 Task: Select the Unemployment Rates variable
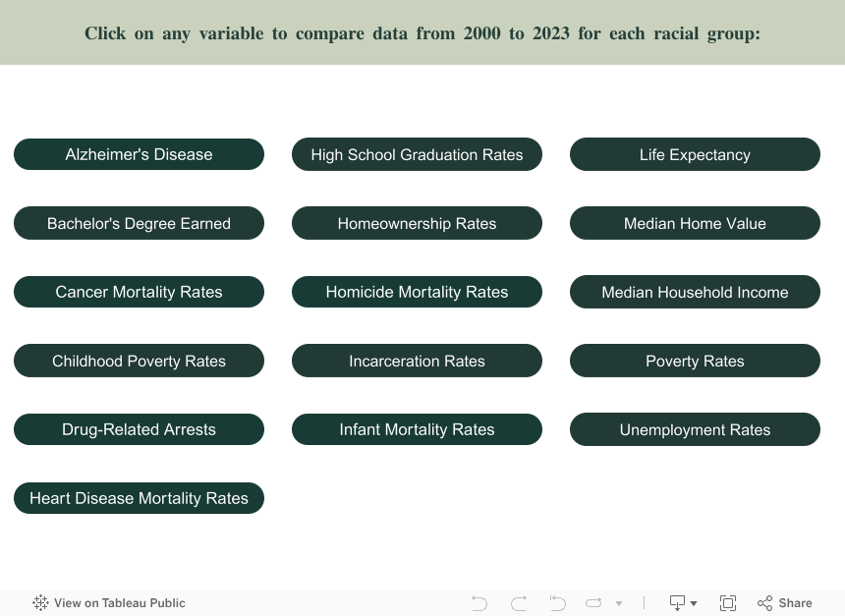pos(695,429)
